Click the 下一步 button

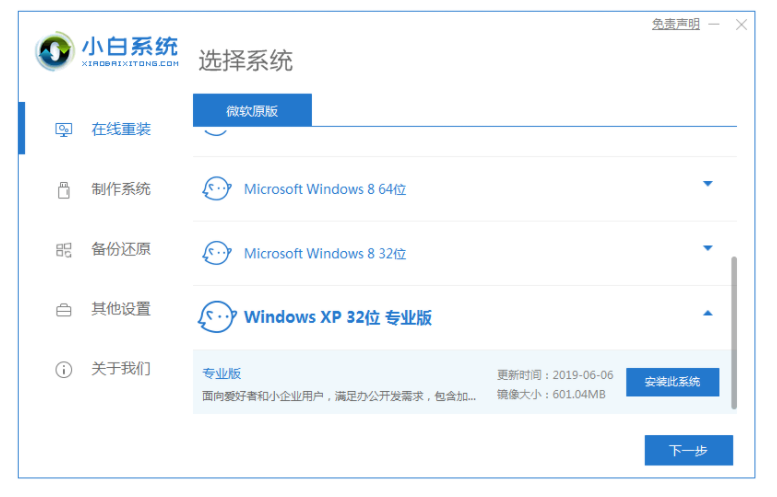click(x=688, y=450)
